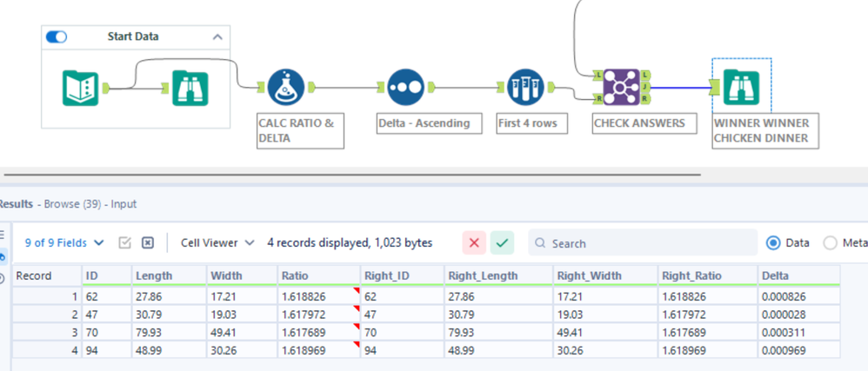
Task: Click the Right_Ratio column header
Action: click(x=706, y=275)
